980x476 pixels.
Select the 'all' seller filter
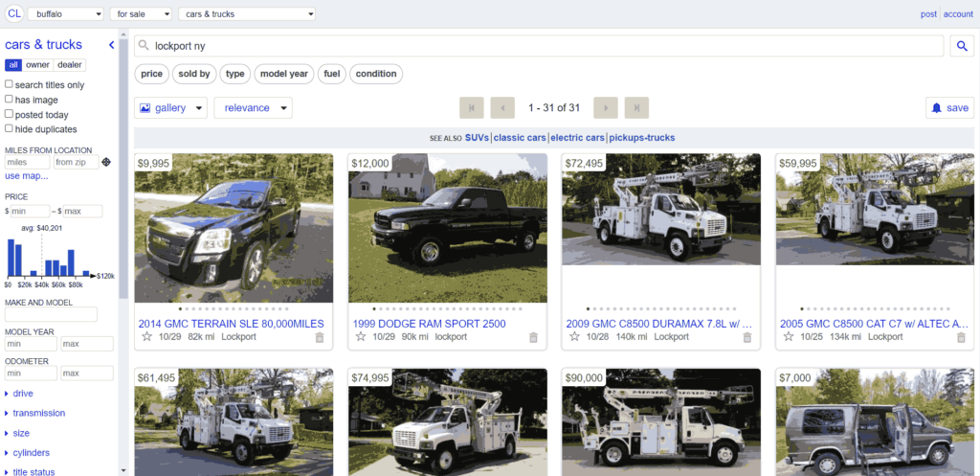click(13, 65)
